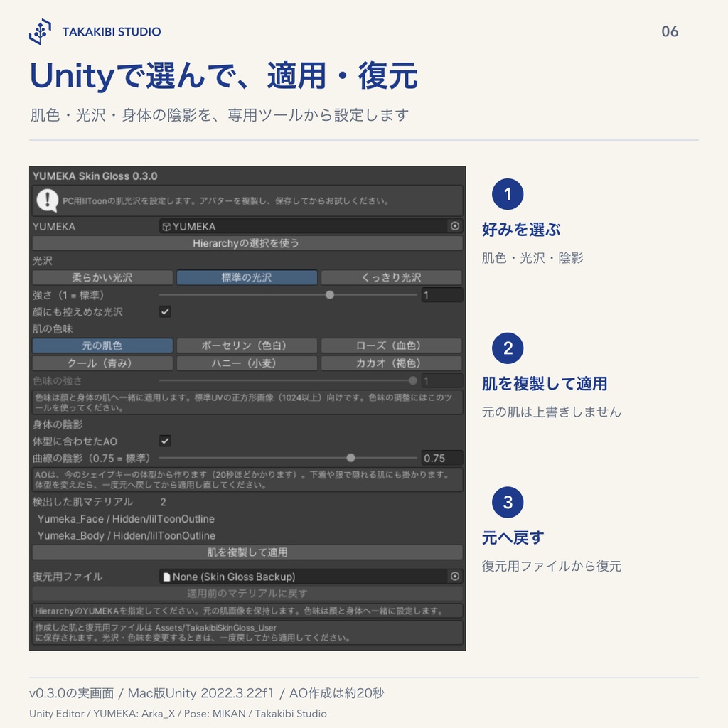Click the 検出した肌マテリアル label
Viewport: 728px width, 728px height.
point(82,502)
